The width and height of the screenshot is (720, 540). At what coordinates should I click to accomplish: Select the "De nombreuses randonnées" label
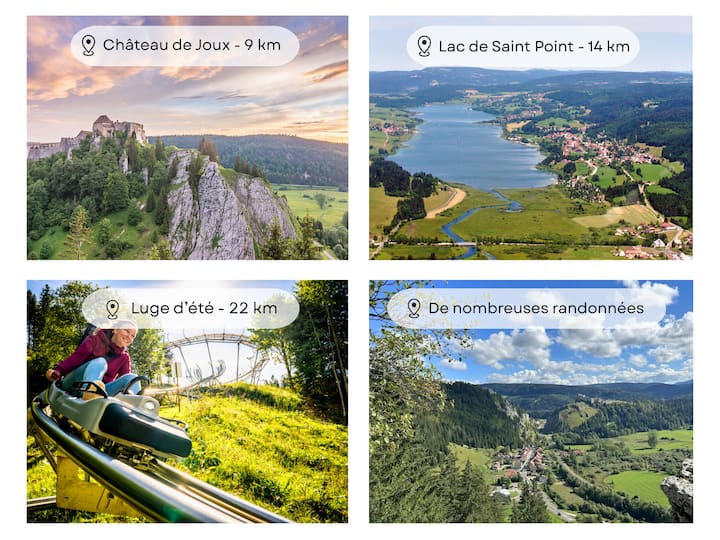tap(536, 308)
